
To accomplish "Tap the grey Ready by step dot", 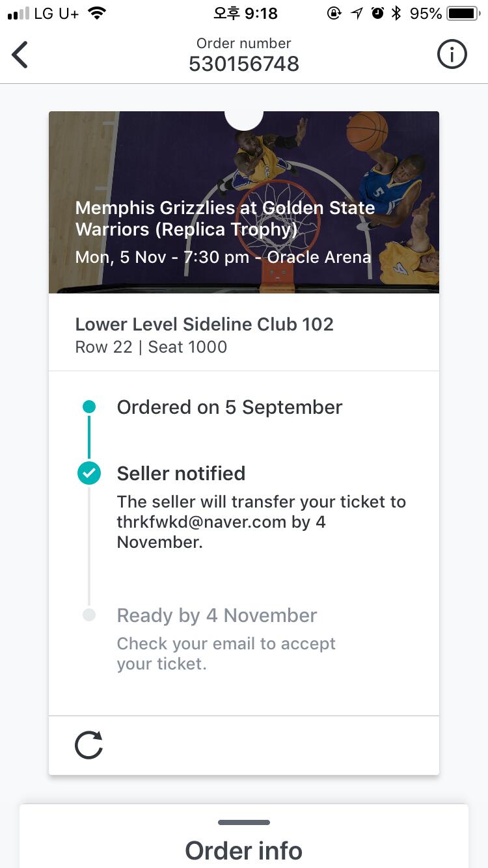I will coord(89,615).
